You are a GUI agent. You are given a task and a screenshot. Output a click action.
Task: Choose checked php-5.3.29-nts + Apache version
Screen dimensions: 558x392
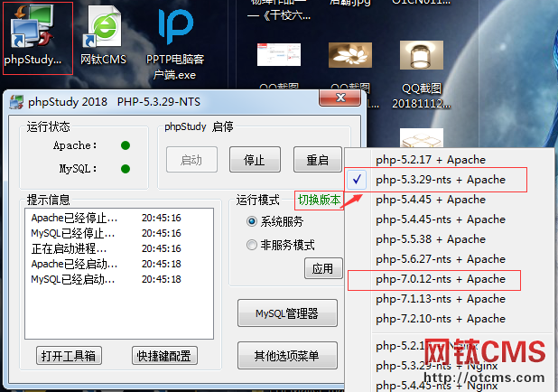(440, 180)
